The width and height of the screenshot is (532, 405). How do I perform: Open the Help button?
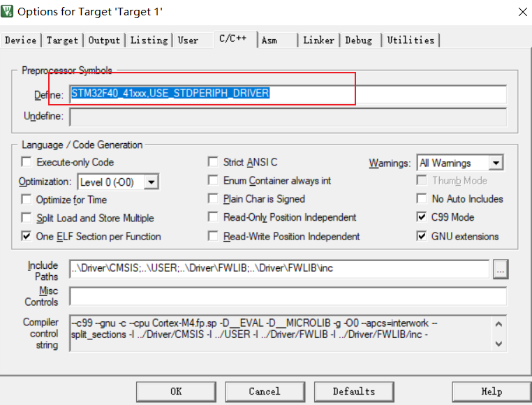click(492, 392)
